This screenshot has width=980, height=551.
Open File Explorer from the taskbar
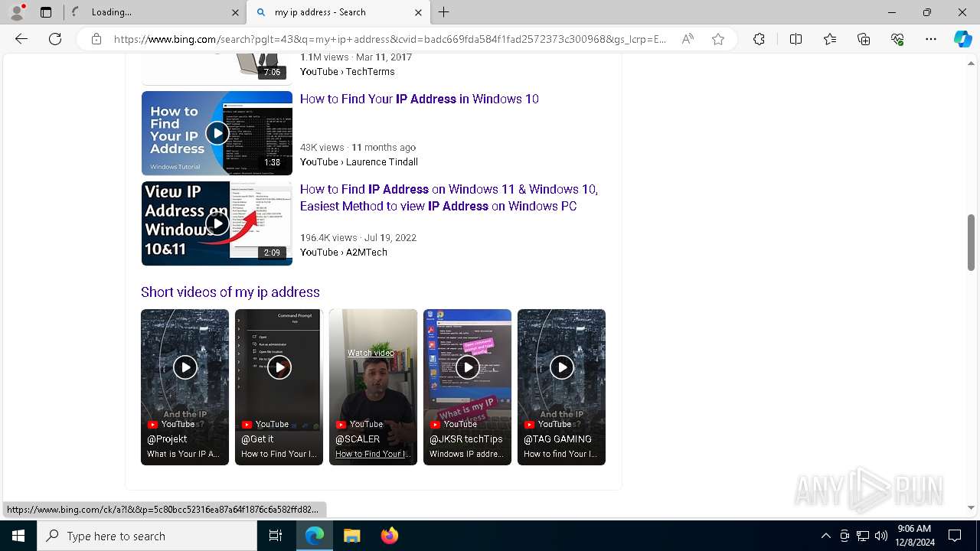point(351,536)
